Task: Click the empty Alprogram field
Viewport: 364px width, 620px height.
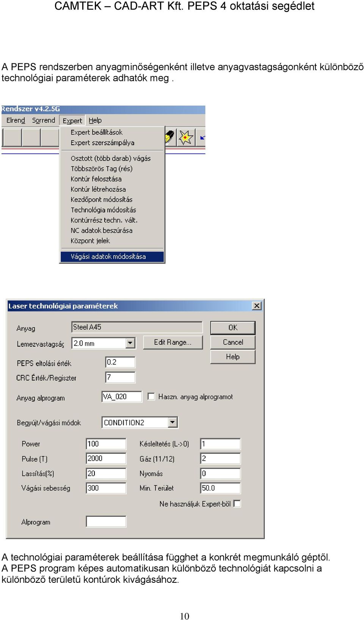Action: coord(106,522)
